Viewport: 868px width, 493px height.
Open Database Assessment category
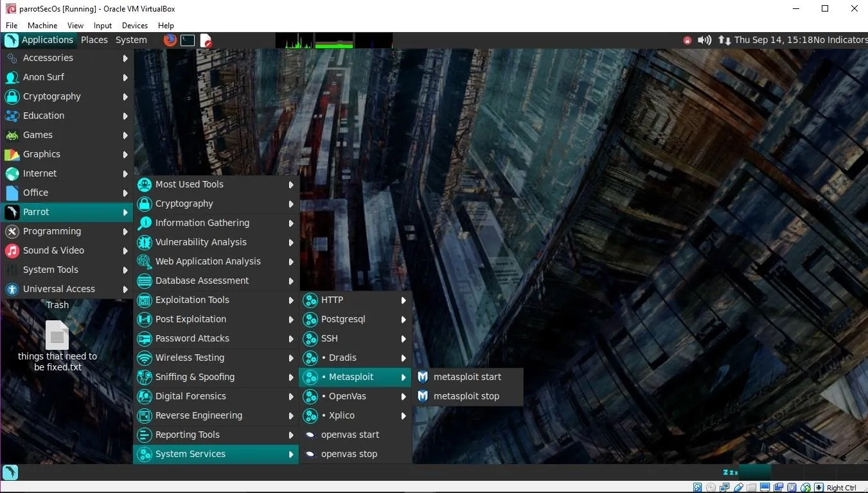point(216,281)
